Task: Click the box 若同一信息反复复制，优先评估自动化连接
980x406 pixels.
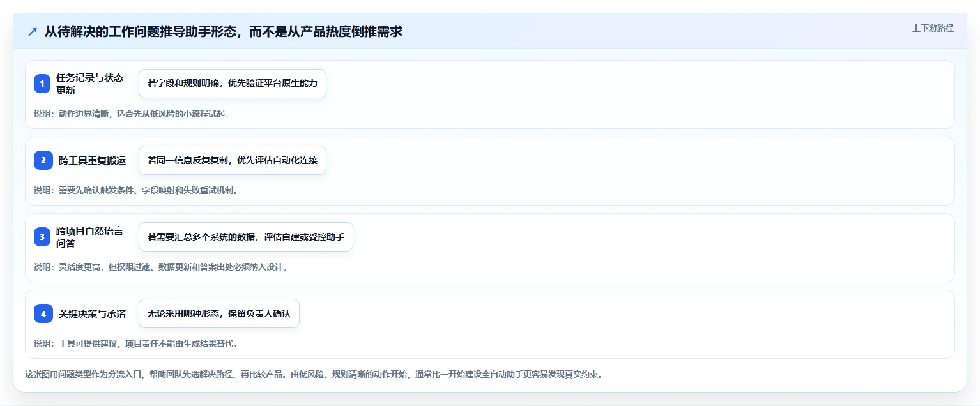Action: point(233,160)
